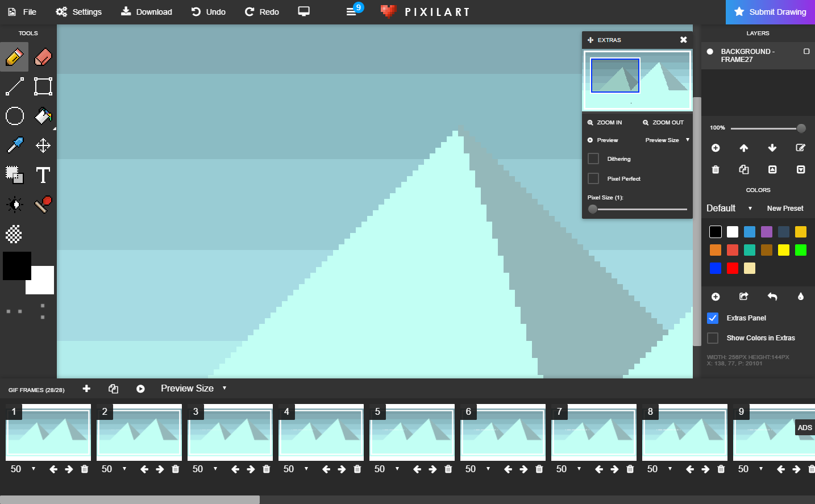Enable Pixel Perfect drawing
This screenshot has width=815, height=504.
(x=593, y=178)
